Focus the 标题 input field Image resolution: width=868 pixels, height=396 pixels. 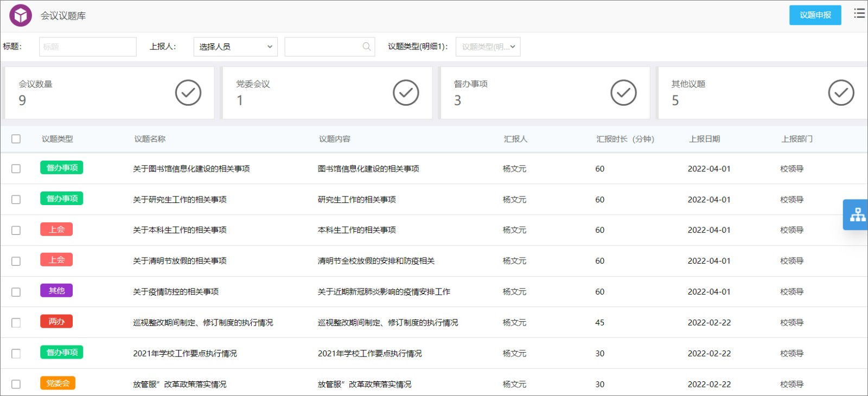coord(88,47)
